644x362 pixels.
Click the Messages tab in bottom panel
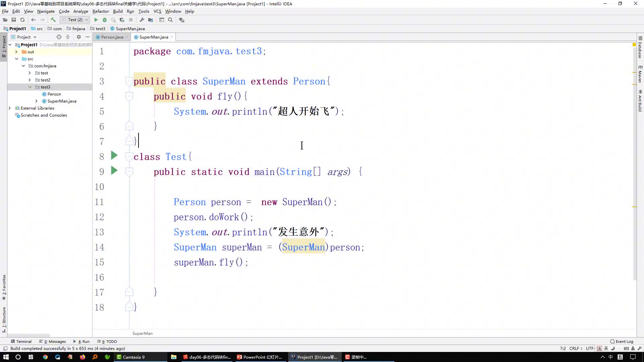tap(54, 341)
